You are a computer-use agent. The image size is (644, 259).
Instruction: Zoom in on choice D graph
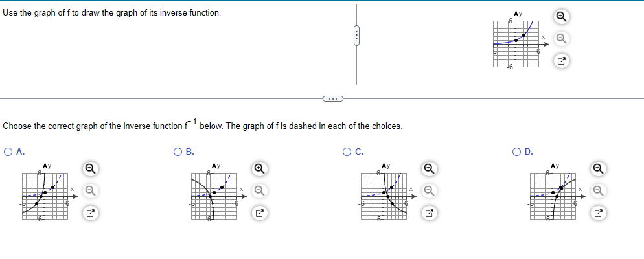pyautogui.click(x=599, y=168)
